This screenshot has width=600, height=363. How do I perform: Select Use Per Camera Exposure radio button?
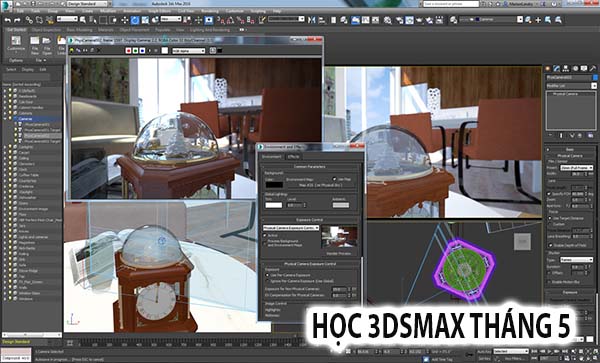pyautogui.click(x=267, y=275)
